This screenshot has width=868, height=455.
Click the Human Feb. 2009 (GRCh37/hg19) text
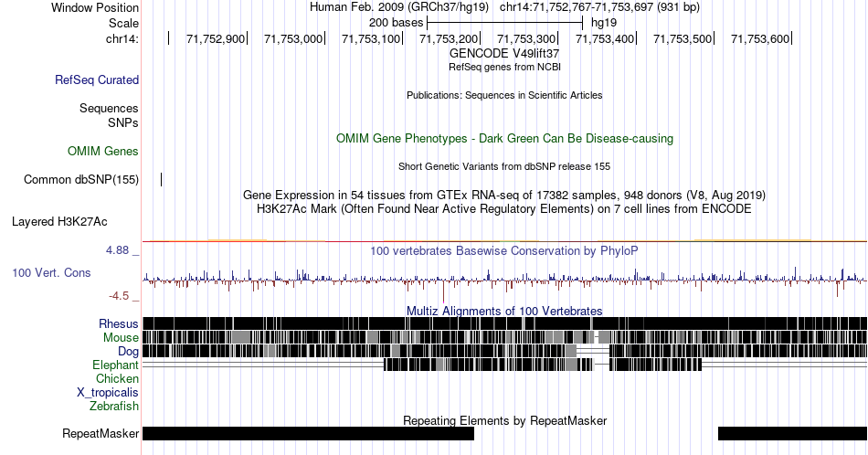click(399, 7)
